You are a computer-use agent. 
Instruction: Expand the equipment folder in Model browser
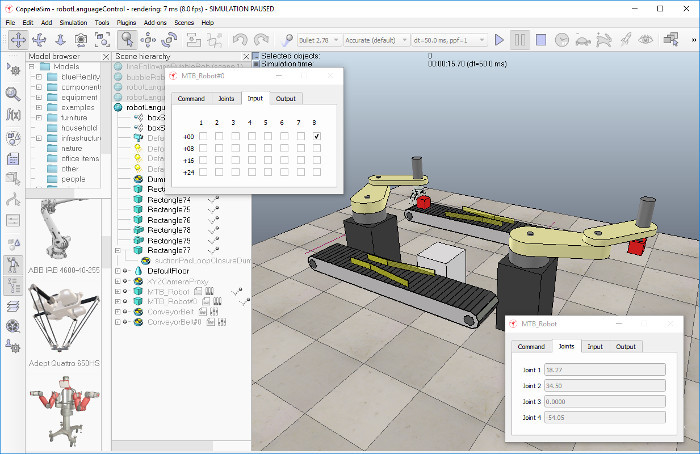click(39, 97)
